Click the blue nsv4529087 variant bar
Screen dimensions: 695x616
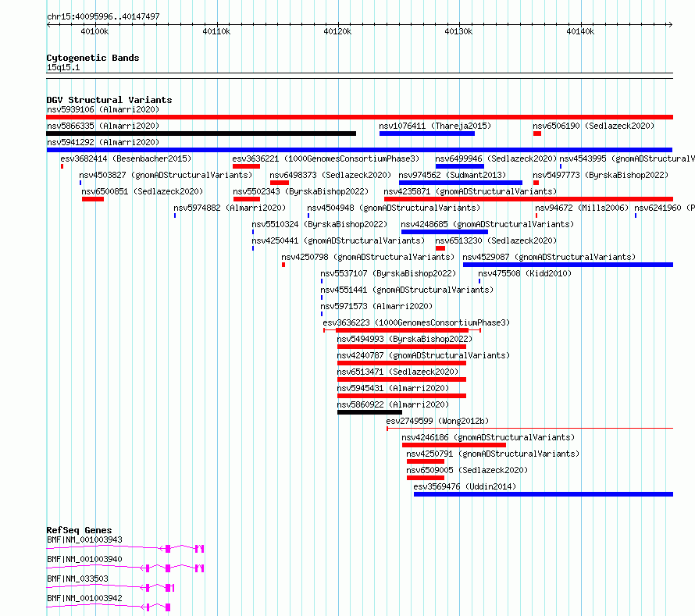point(568,265)
